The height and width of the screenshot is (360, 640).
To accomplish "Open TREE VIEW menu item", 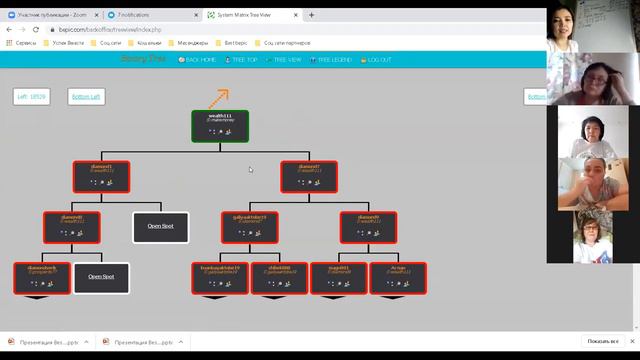I will [284, 60].
